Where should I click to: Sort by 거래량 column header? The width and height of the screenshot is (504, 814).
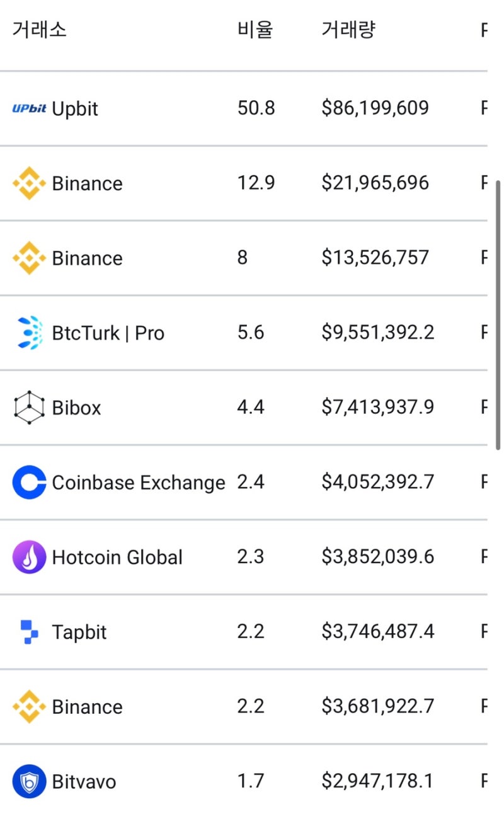point(348,30)
